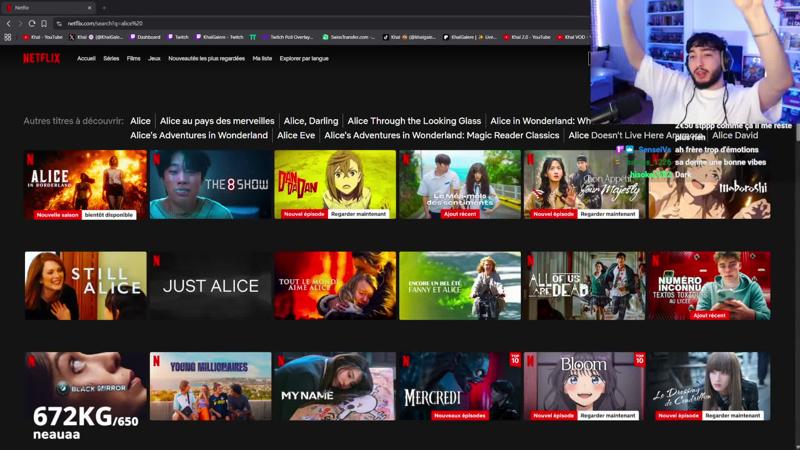Open the apps grid icon in bookmarks bar
This screenshot has height=450, width=800.
(8, 37)
